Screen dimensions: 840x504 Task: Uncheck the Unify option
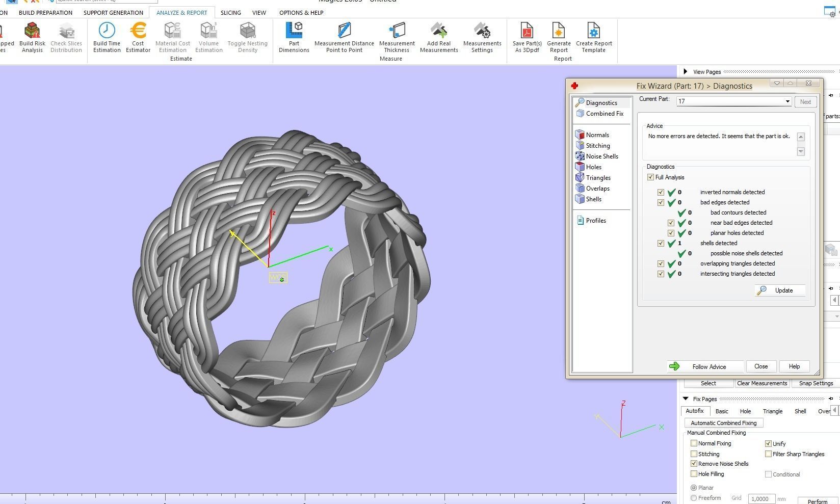pos(768,444)
